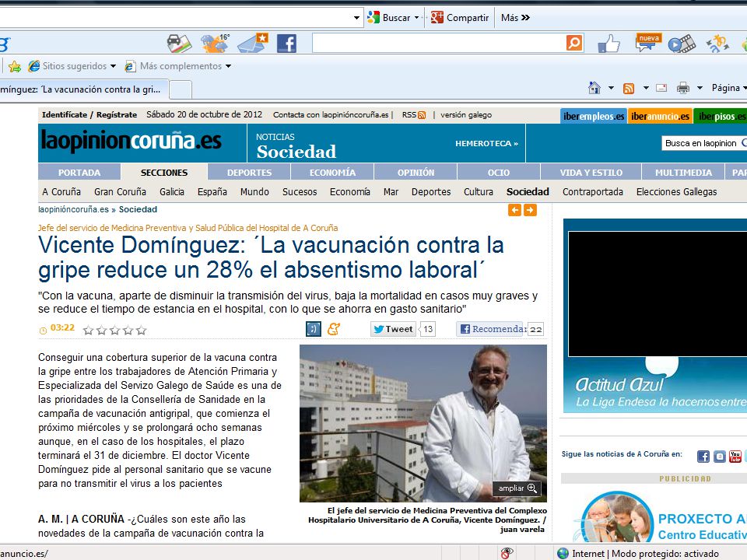Click the HEMEROTECA link
The width and height of the screenshot is (747, 560).
(x=486, y=143)
